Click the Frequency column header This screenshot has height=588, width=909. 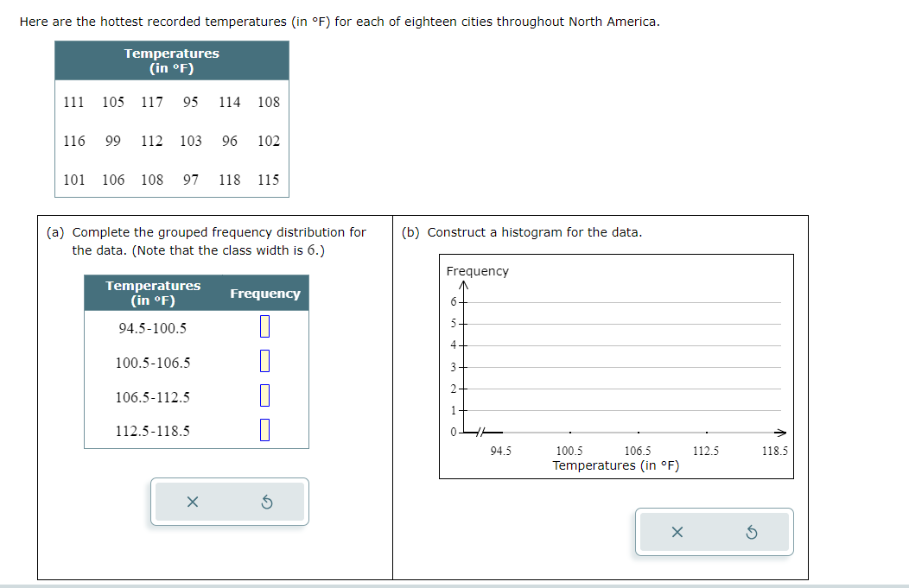265,294
